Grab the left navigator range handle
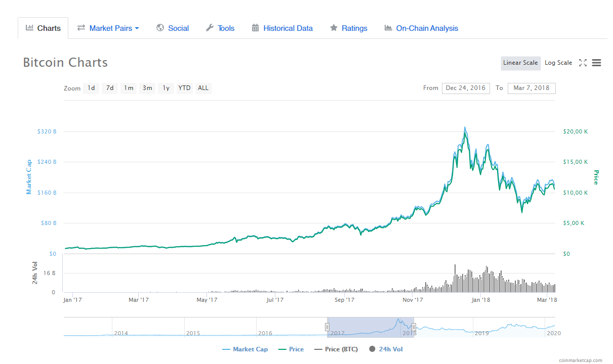Viewport: 613px width, 364px height. [327, 327]
